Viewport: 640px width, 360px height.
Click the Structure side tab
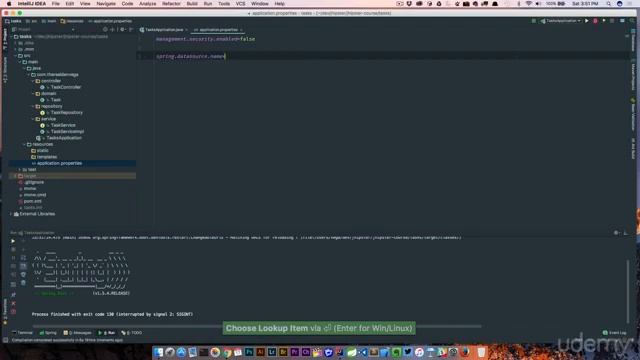click(x=5, y=70)
